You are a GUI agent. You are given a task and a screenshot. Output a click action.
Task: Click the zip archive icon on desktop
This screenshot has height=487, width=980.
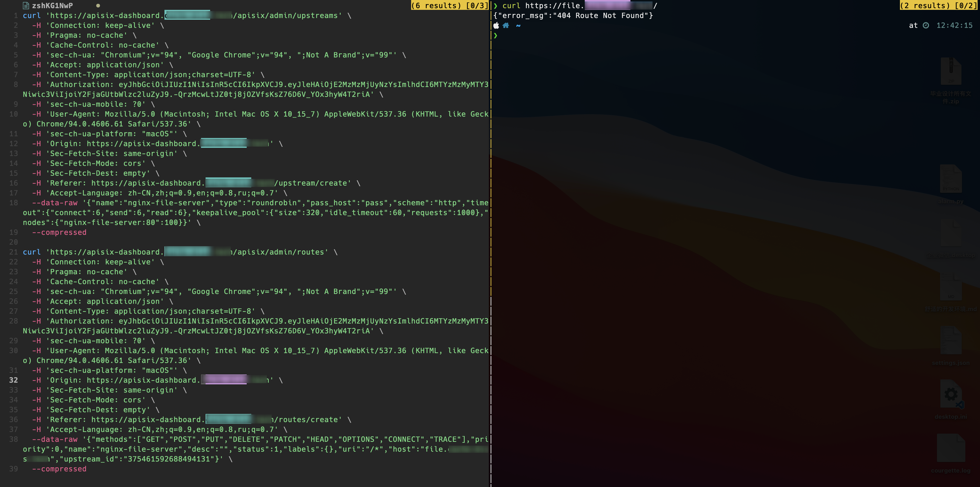[951, 71]
